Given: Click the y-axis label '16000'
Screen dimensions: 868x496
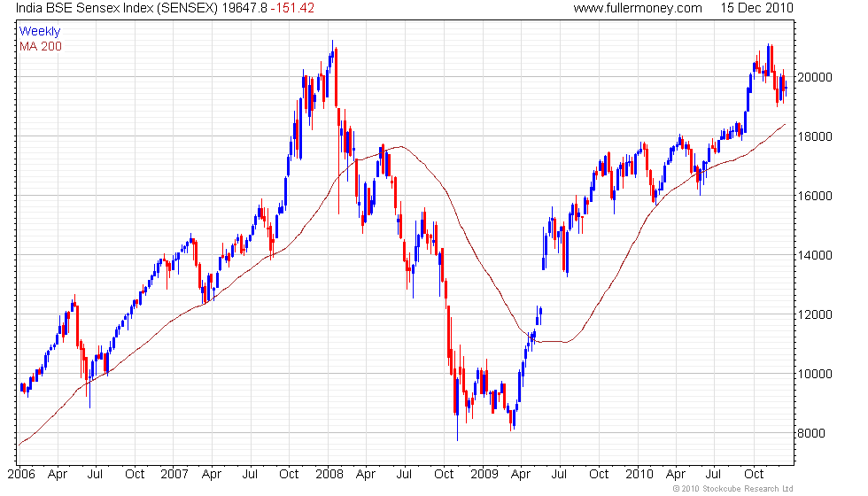Looking at the screenshot, I should (814, 196).
